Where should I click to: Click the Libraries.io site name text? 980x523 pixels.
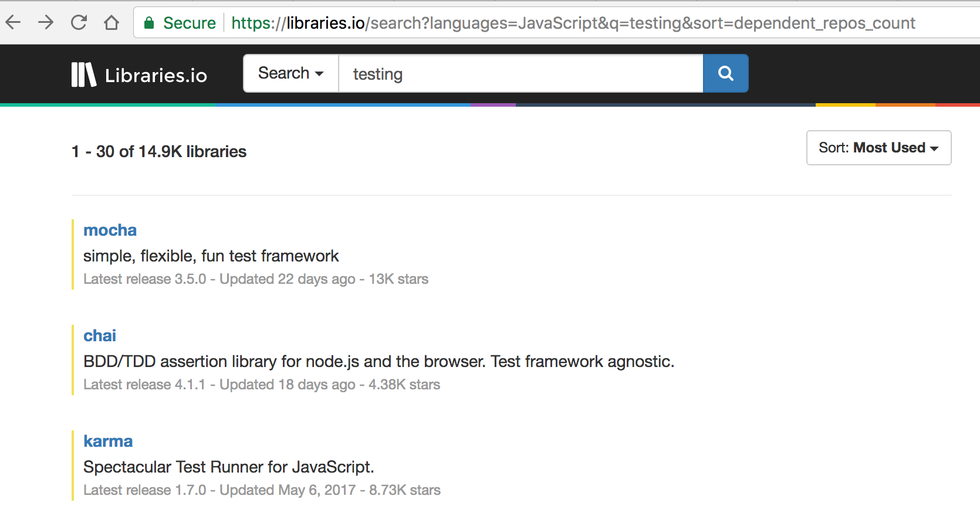[x=156, y=76]
